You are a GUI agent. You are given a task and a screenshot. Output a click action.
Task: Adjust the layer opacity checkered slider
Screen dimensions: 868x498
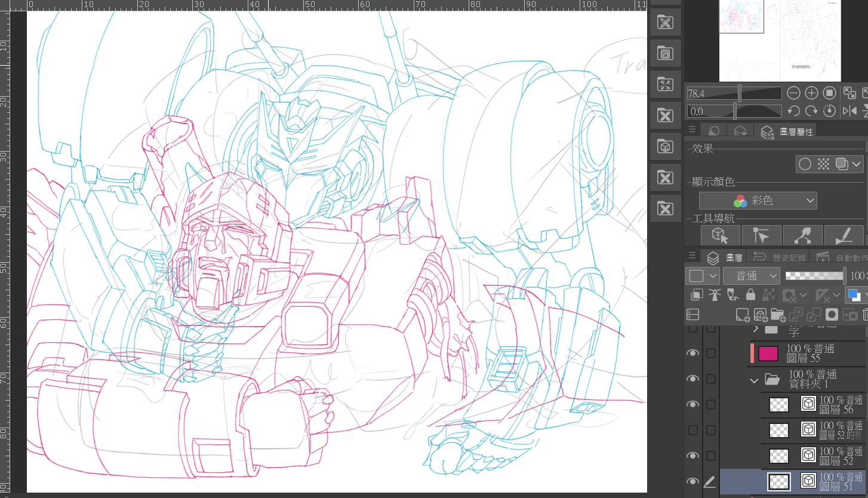pyautogui.click(x=815, y=276)
